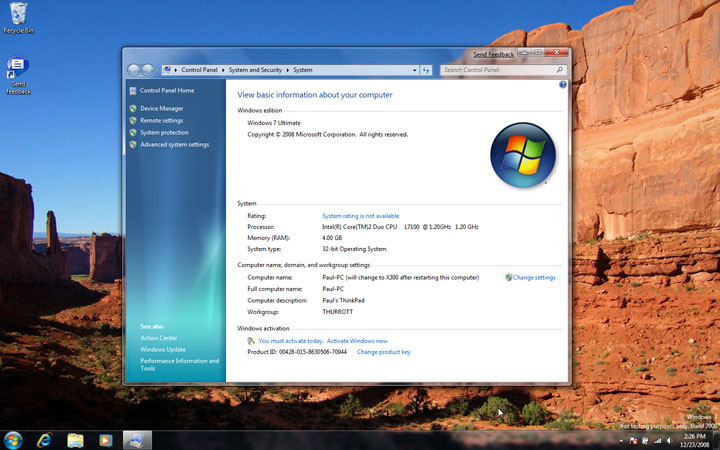The width and height of the screenshot is (720, 450).
Task: Select the 'Windows 7 Ultimate' edition text
Action: [x=274, y=123]
